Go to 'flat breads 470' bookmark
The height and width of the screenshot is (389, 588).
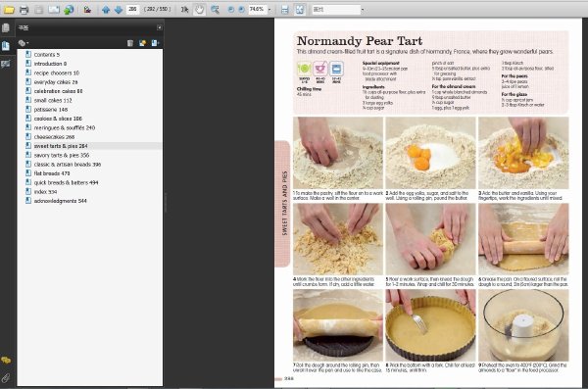coord(52,173)
